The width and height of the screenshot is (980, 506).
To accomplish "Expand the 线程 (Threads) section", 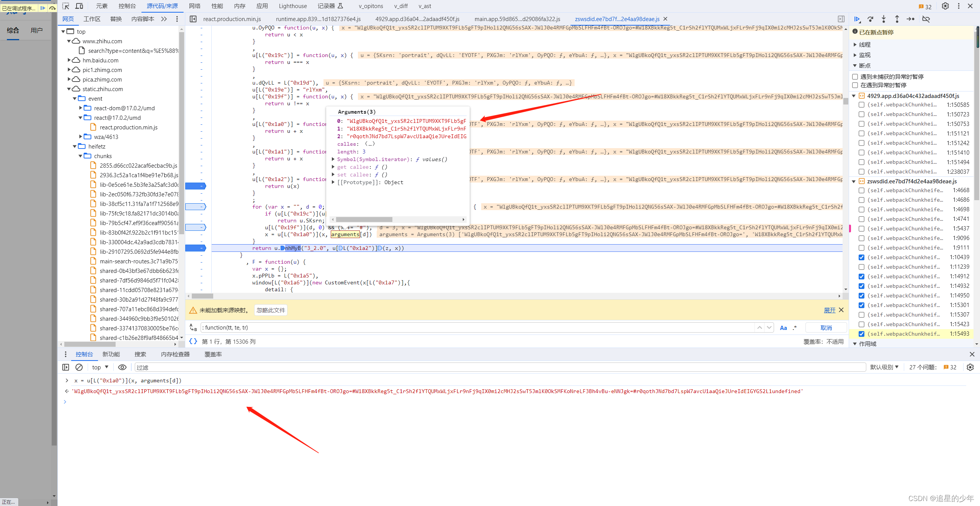I will click(x=855, y=44).
